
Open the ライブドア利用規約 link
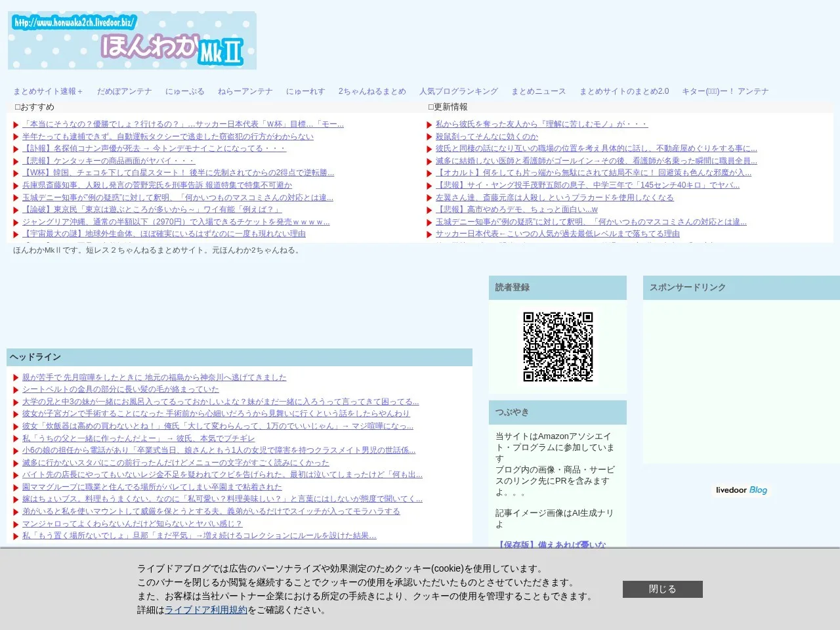point(206,610)
